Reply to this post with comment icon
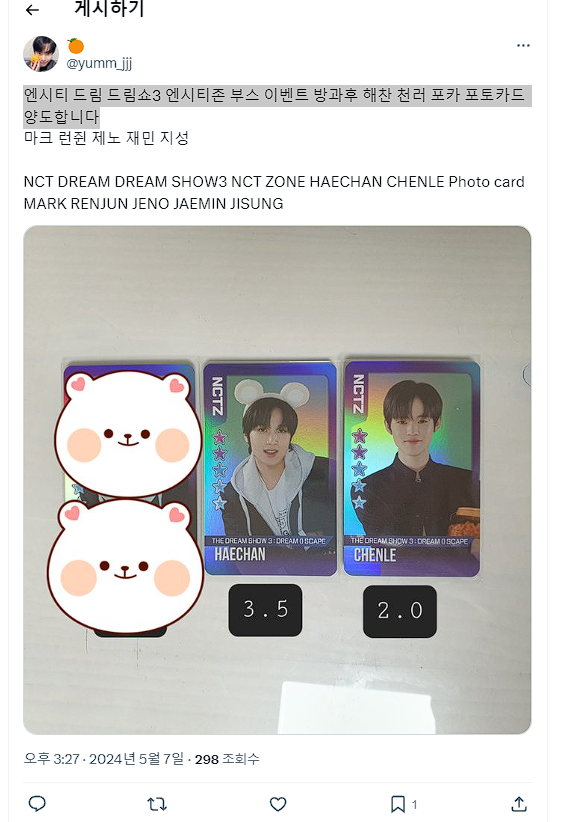 [x=37, y=804]
